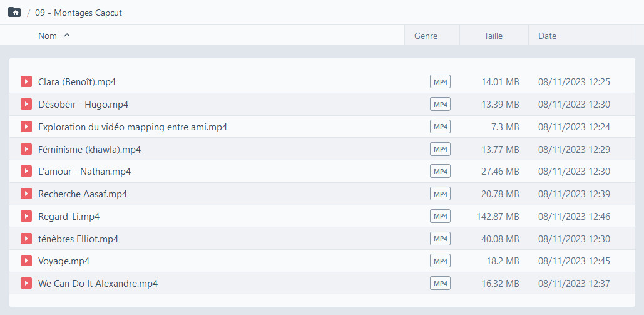Select the 142.87 MB Regard-Li size cell
The width and height of the screenshot is (644, 315).
click(498, 216)
